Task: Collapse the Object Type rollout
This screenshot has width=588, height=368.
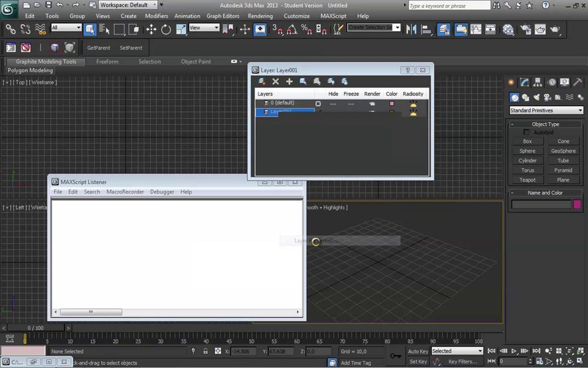Action: tap(545, 124)
